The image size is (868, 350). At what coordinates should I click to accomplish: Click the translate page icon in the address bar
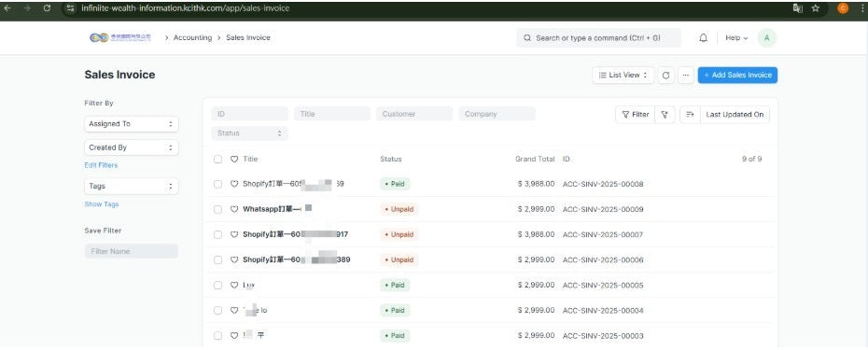click(798, 8)
